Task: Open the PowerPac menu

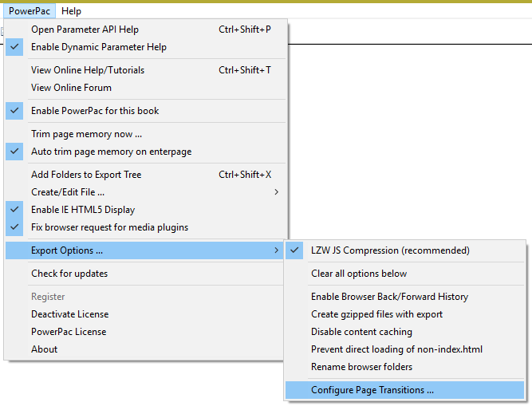Action: click(30, 11)
